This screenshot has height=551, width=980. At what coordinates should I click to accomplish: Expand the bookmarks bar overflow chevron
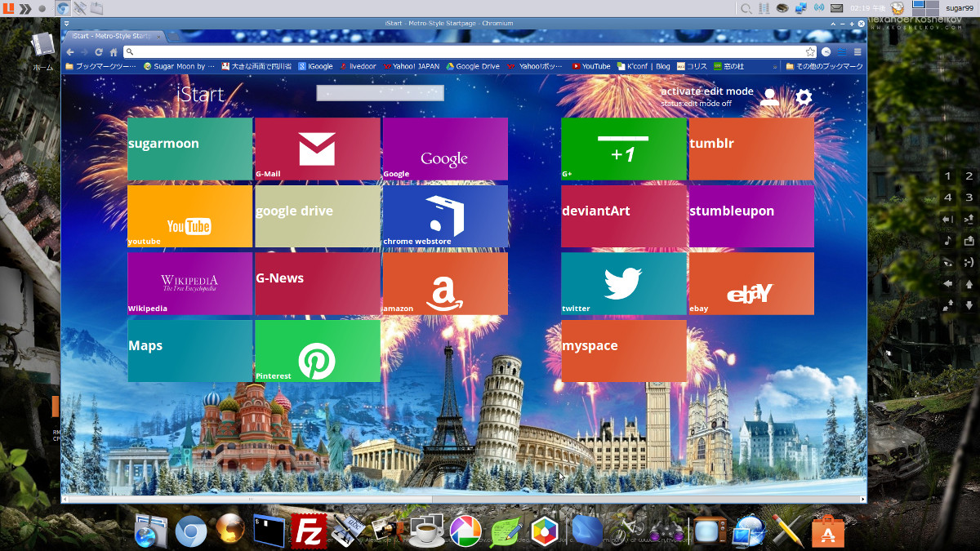point(775,66)
